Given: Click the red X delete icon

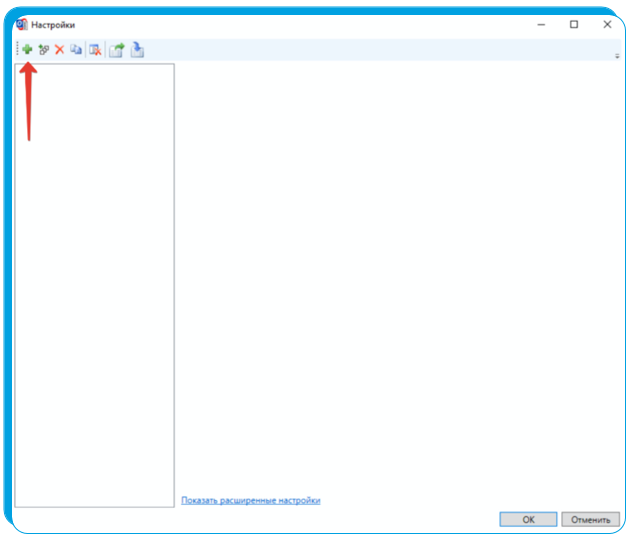Looking at the screenshot, I should 60,49.
